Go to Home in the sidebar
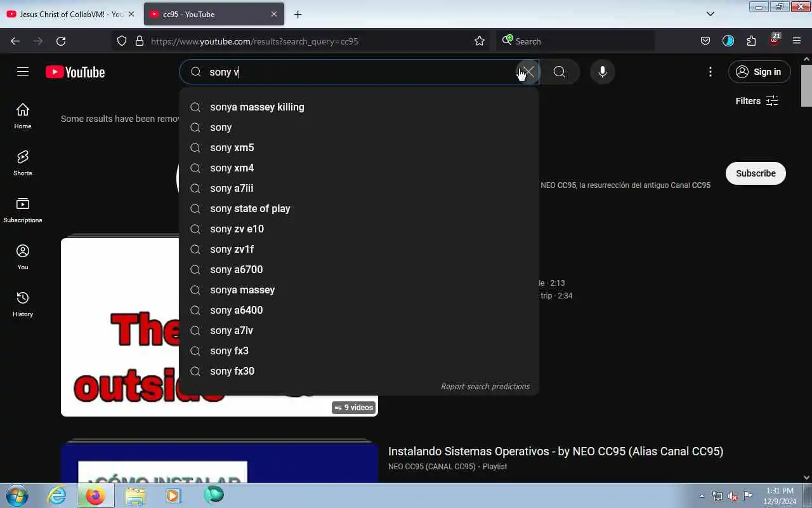The width and height of the screenshot is (812, 508). (x=23, y=116)
